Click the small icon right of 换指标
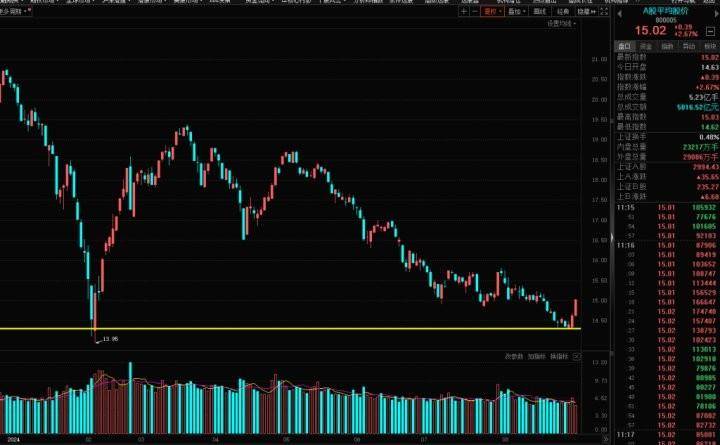The image size is (720, 445). (577, 356)
